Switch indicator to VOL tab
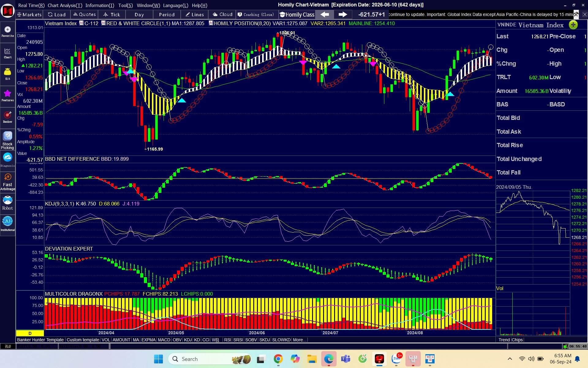The image size is (588, 368). point(106,340)
